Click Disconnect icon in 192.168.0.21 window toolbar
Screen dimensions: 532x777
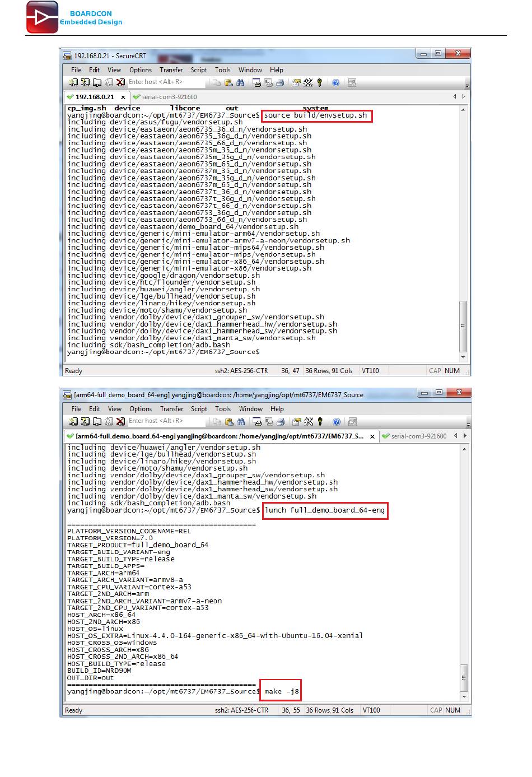[x=120, y=82]
